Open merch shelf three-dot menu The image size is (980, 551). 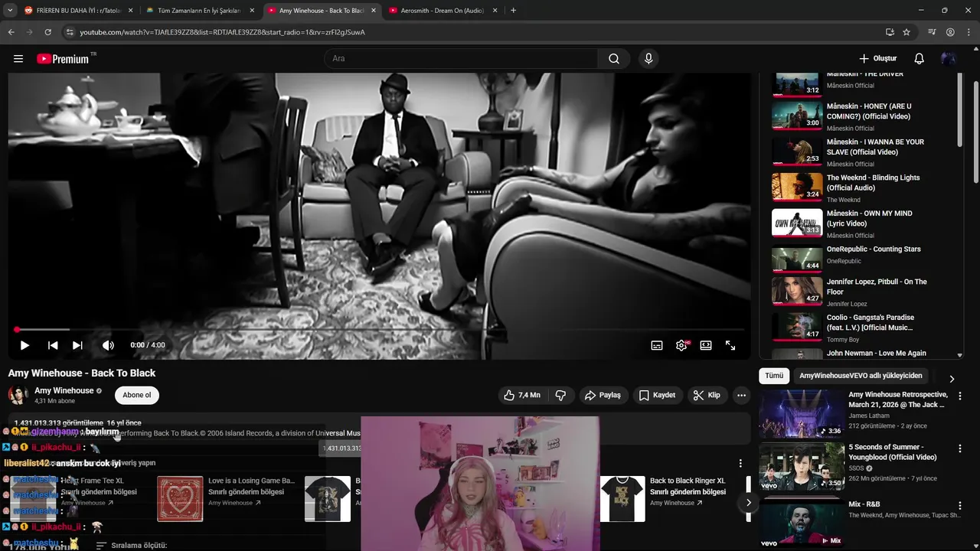click(x=740, y=464)
